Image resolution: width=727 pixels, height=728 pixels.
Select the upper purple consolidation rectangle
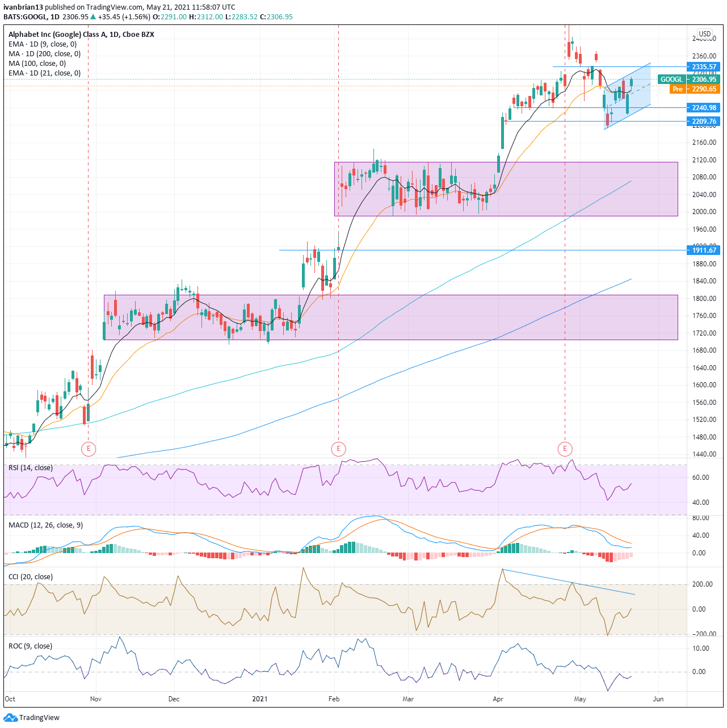(x=506, y=189)
